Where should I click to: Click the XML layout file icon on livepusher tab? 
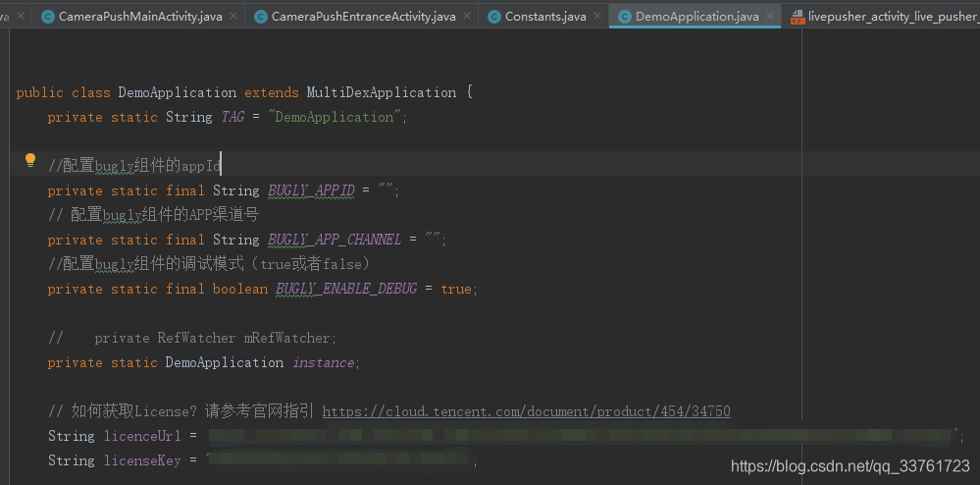point(797,17)
